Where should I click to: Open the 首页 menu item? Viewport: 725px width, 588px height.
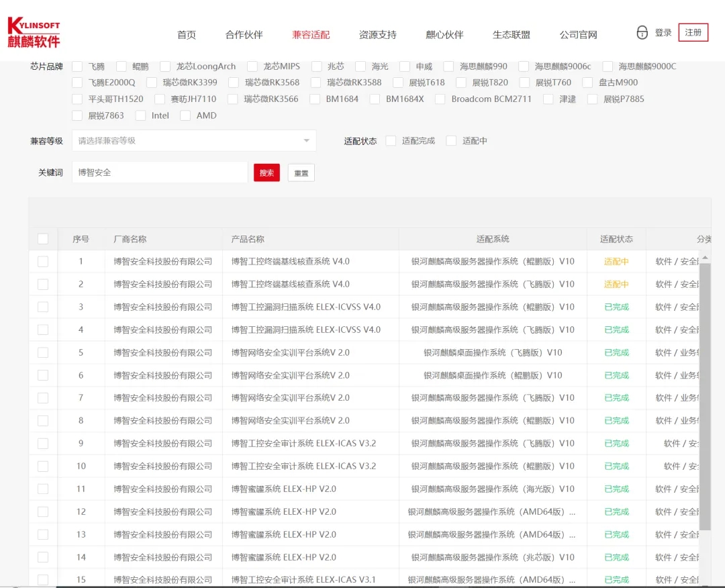coord(187,35)
